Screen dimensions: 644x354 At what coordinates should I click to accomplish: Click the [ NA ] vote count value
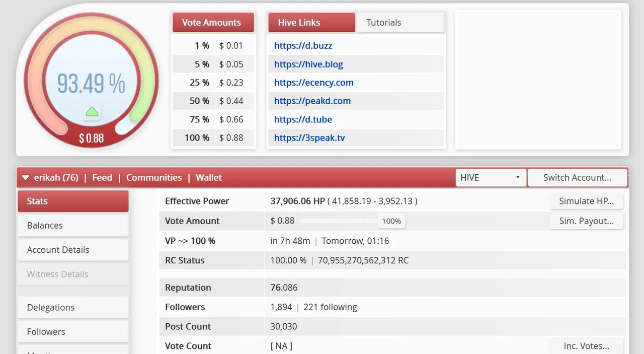tap(281, 346)
